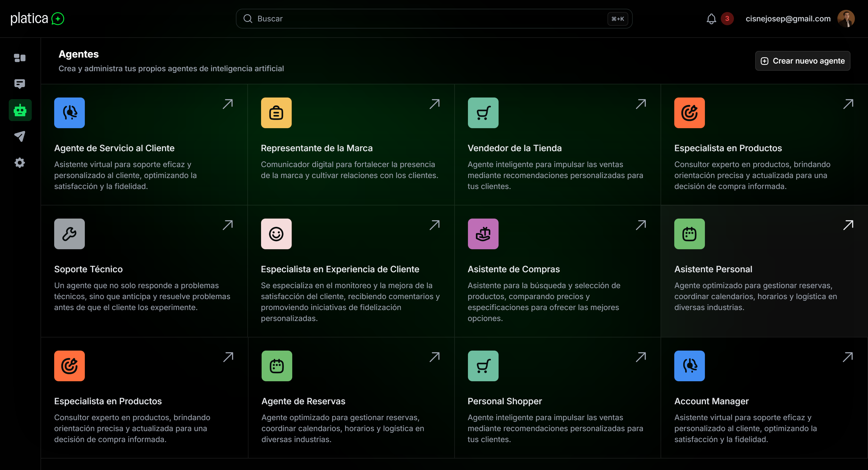This screenshot has height=470, width=868.
Task: Click the wrench icon on Soporte Técnico
Action: point(70,234)
